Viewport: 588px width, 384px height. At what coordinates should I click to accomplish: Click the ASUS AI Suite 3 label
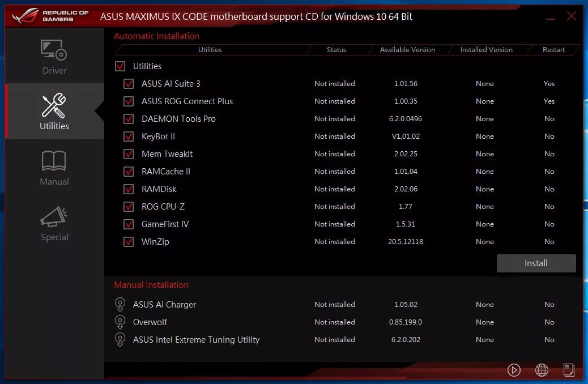click(171, 84)
